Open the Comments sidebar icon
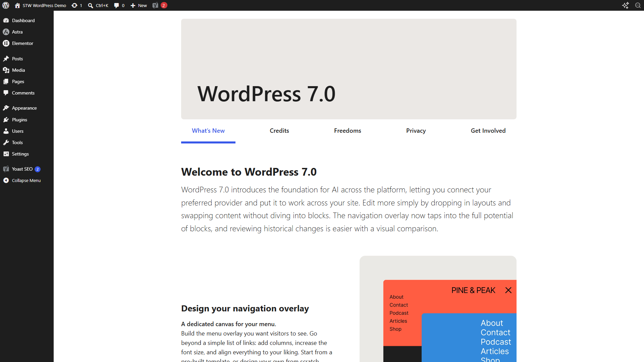Screen dimensions: 644x362 [6, 93]
